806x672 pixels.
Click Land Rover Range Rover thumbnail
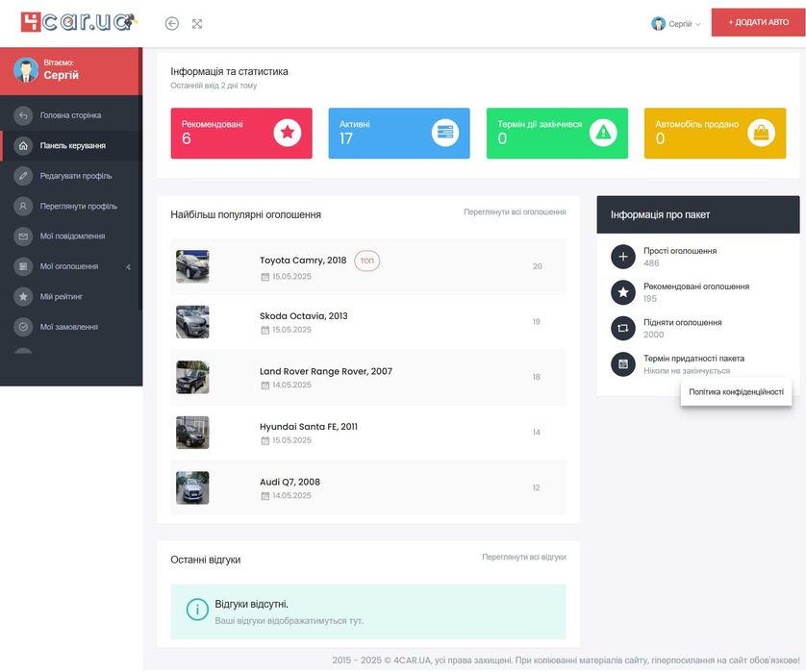[192, 378]
